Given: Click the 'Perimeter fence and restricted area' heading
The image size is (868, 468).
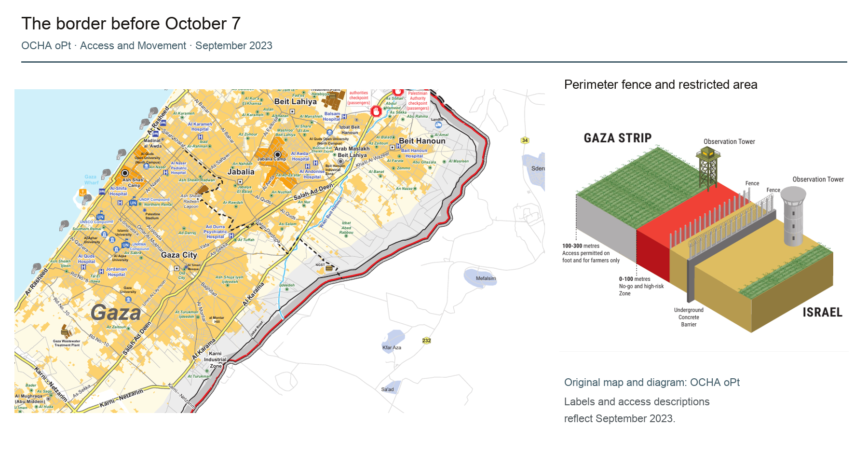Looking at the screenshot, I should point(661,84).
